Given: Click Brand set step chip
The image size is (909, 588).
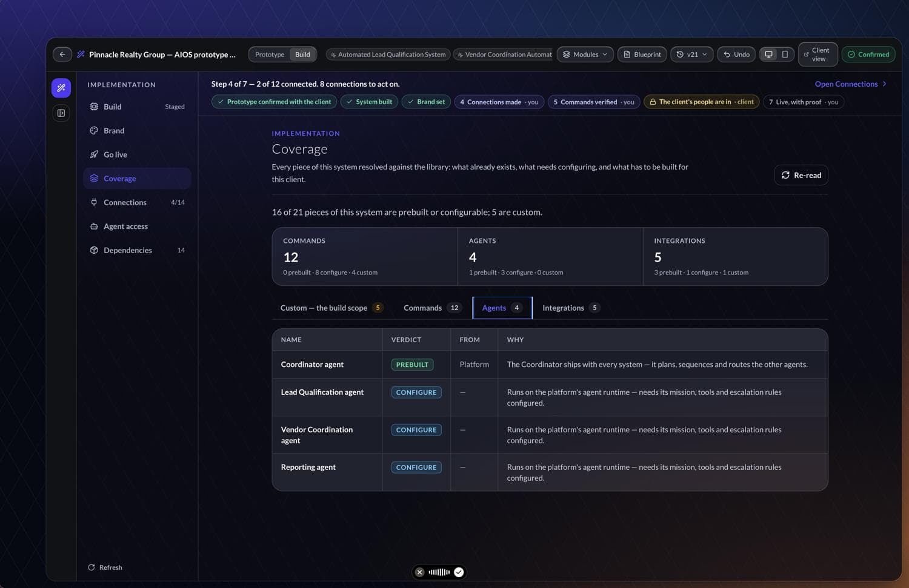Looking at the screenshot, I should (426, 102).
